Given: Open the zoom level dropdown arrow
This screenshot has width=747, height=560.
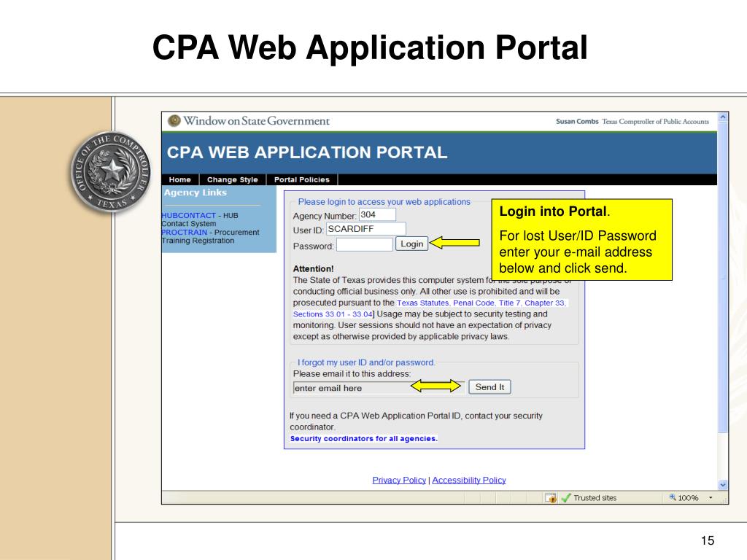Looking at the screenshot, I should click(x=711, y=497).
